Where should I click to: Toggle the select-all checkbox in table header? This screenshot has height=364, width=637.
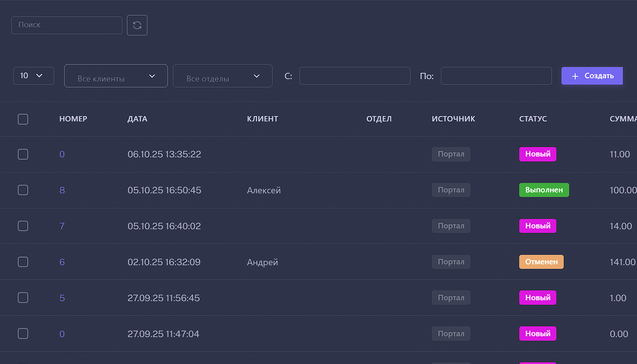[x=23, y=119]
